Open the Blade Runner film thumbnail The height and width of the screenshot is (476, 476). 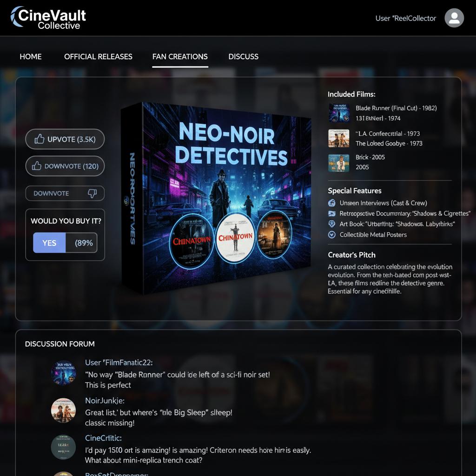tap(338, 113)
